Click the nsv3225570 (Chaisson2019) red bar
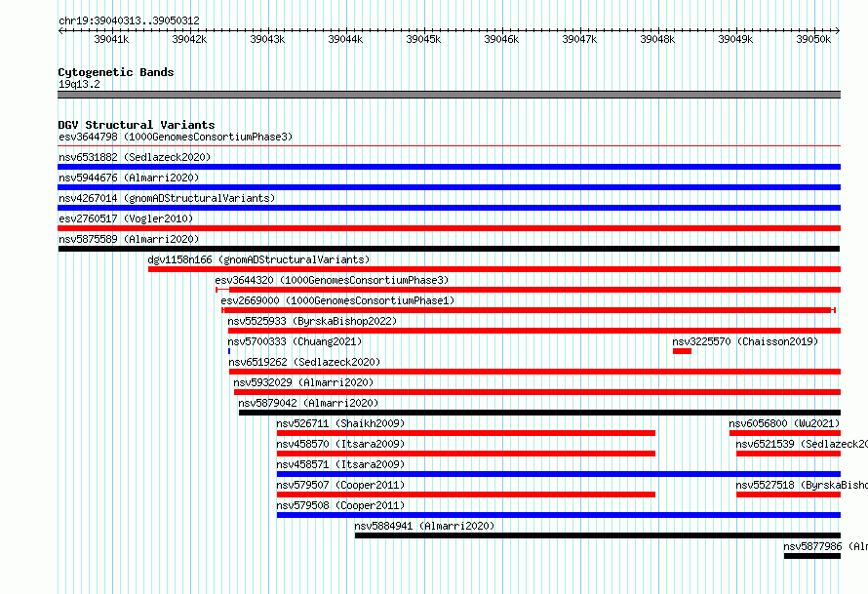Viewport: 868px width, 594px height. 682,351
